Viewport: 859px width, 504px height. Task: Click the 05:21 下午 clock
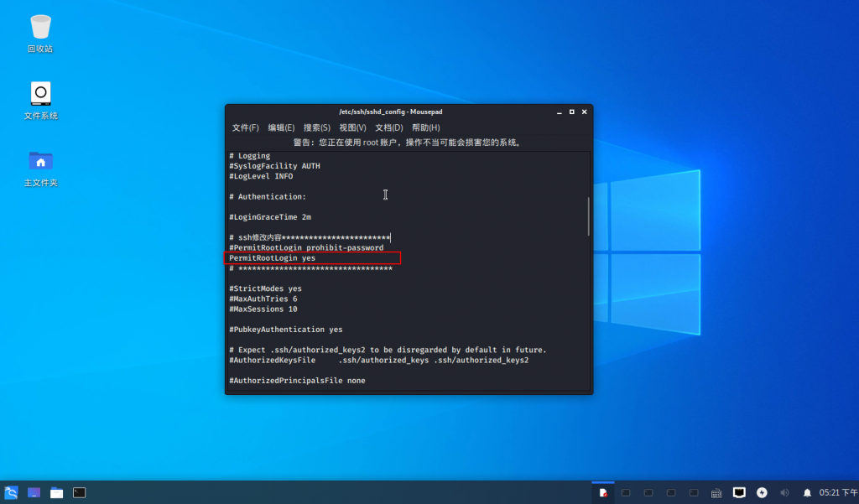tap(838, 492)
